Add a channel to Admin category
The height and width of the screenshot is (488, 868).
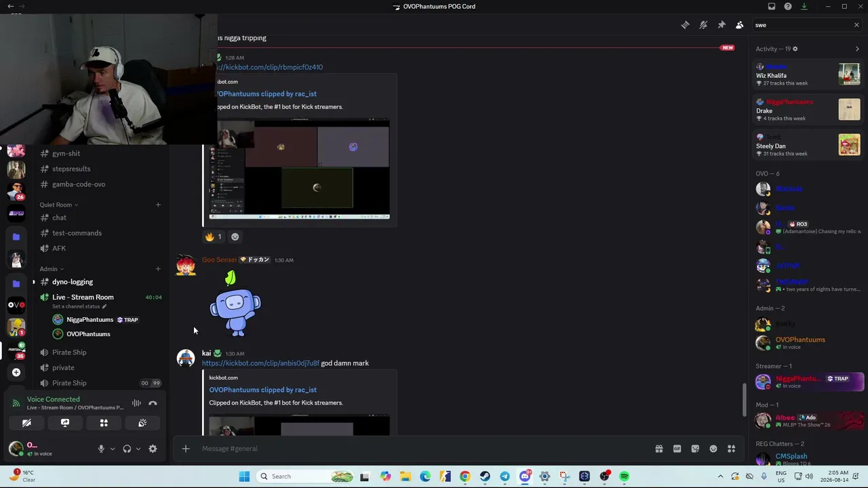pyautogui.click(x=158, y=269)
